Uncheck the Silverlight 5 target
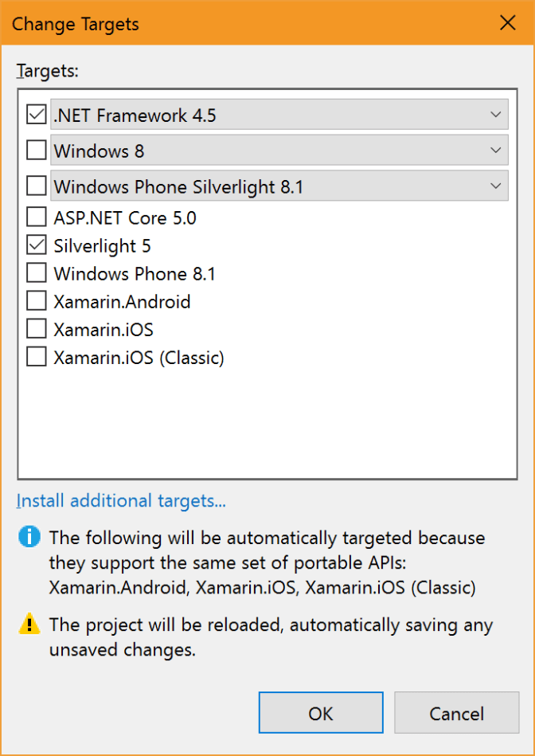 (36, 245)
